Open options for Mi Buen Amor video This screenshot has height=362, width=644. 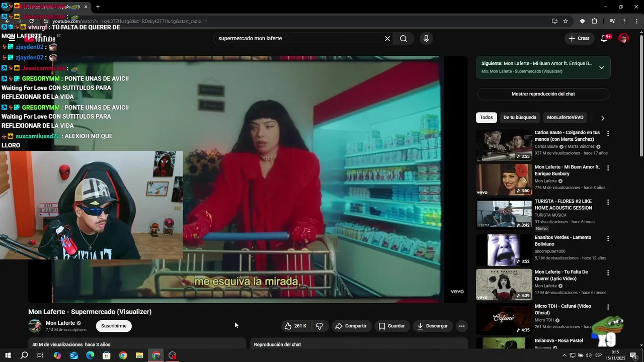tap(608, 168)
